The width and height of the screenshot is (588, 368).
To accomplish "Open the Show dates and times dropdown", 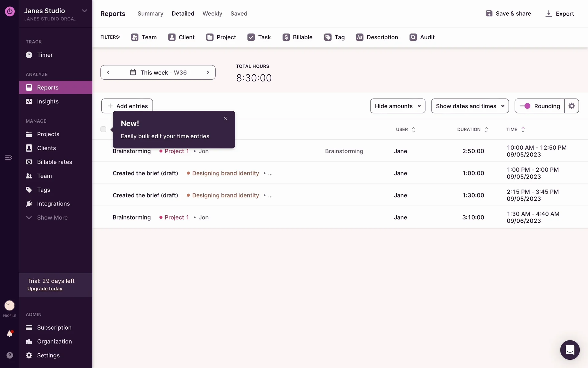I will [470, 106].
